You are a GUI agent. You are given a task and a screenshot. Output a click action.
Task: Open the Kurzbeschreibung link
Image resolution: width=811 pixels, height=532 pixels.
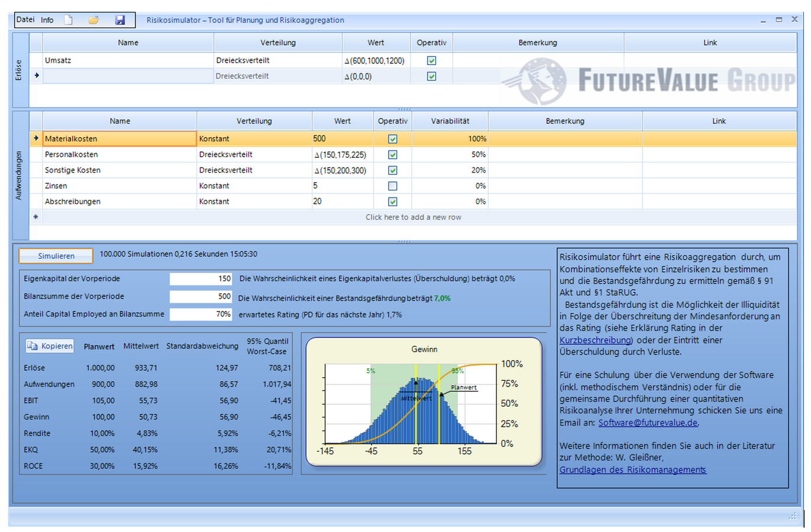point(595,340)
